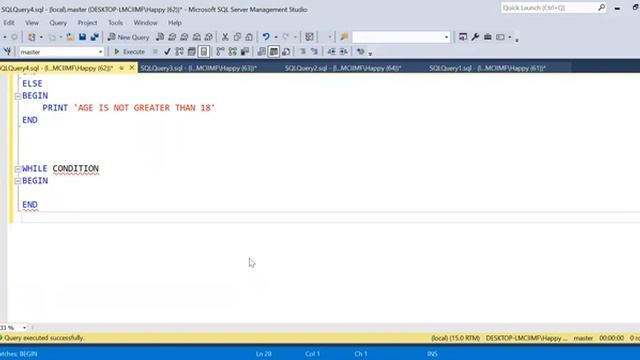
Task: Switch to the SQLQuery1.sql tab
Action: pos(488,68)
